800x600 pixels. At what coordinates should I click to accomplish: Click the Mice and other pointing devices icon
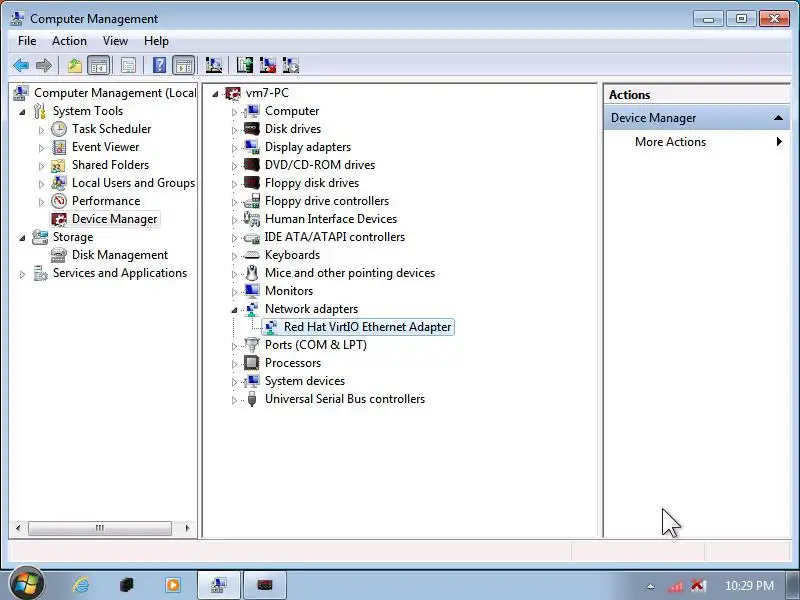tap(252, 273)
